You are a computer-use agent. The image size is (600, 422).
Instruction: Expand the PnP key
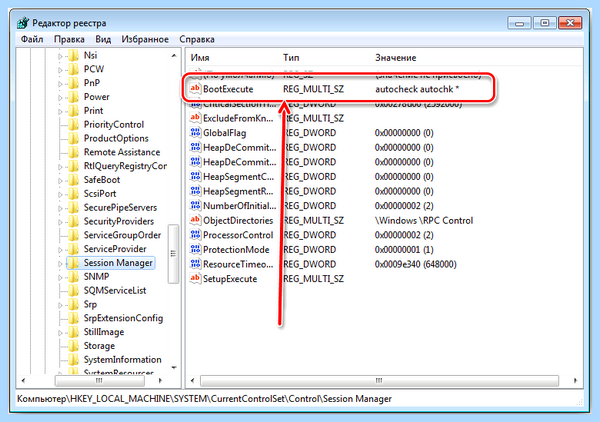click(x=60, y=83)
